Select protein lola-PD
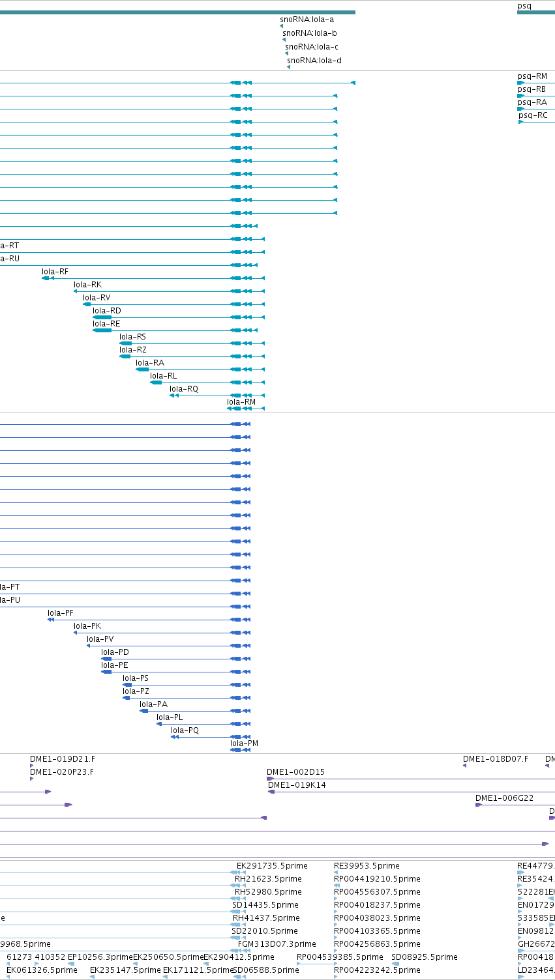 tap(115, 652)
